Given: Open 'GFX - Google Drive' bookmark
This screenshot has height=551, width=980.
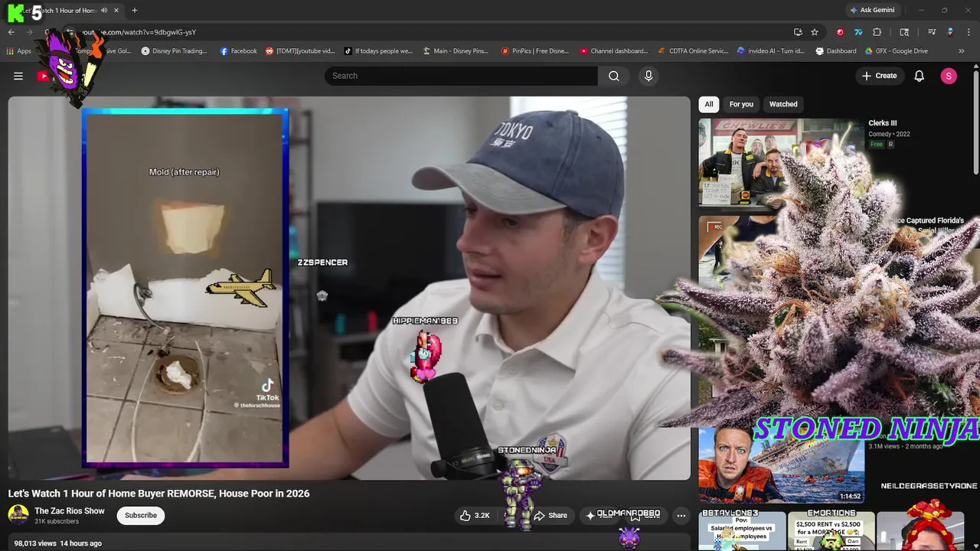Looking at the screenshot, I should click(897, 51).
